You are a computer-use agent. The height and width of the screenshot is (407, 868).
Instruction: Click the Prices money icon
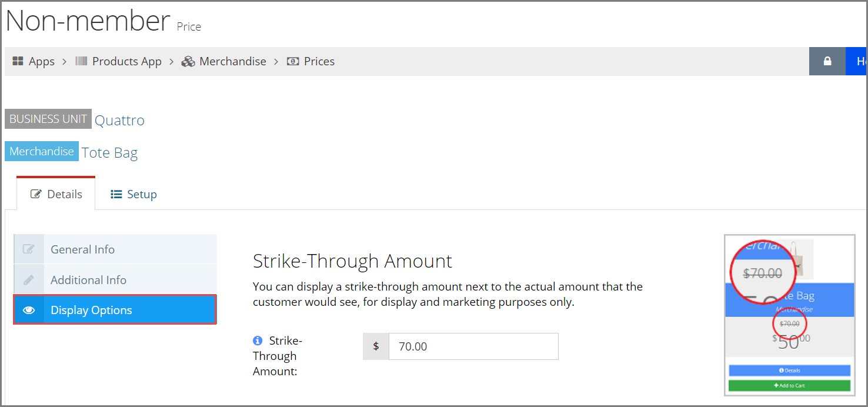(x=293, y=61)
